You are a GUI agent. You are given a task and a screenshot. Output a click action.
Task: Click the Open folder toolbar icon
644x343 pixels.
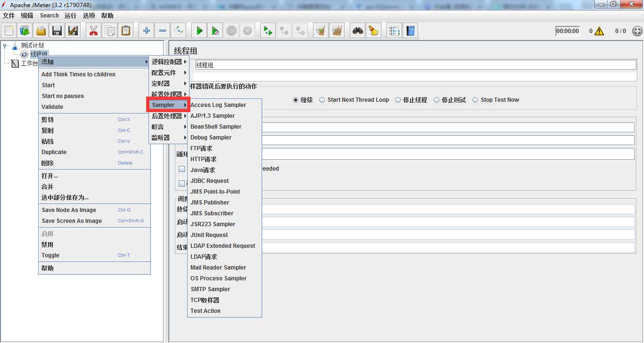pos(41,31)
